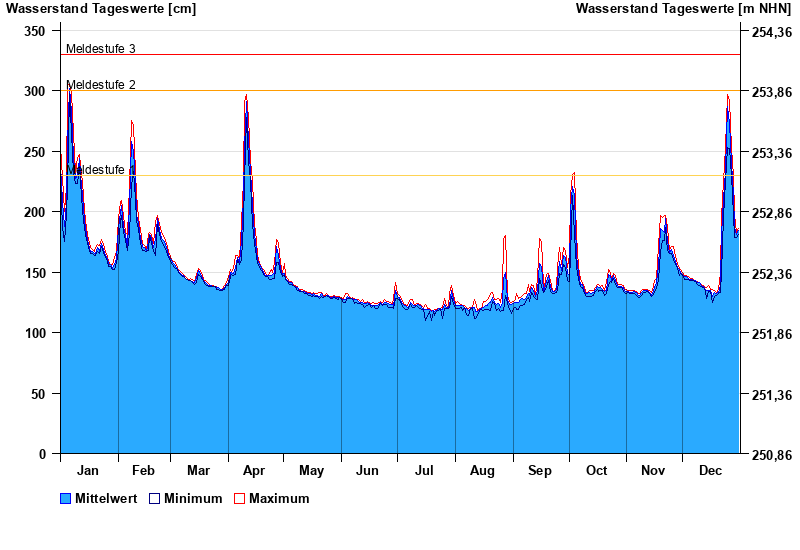Click the 254,36 value on the right axis
The height and width of the screenshot is (550, 800).
tap(771, 32)
